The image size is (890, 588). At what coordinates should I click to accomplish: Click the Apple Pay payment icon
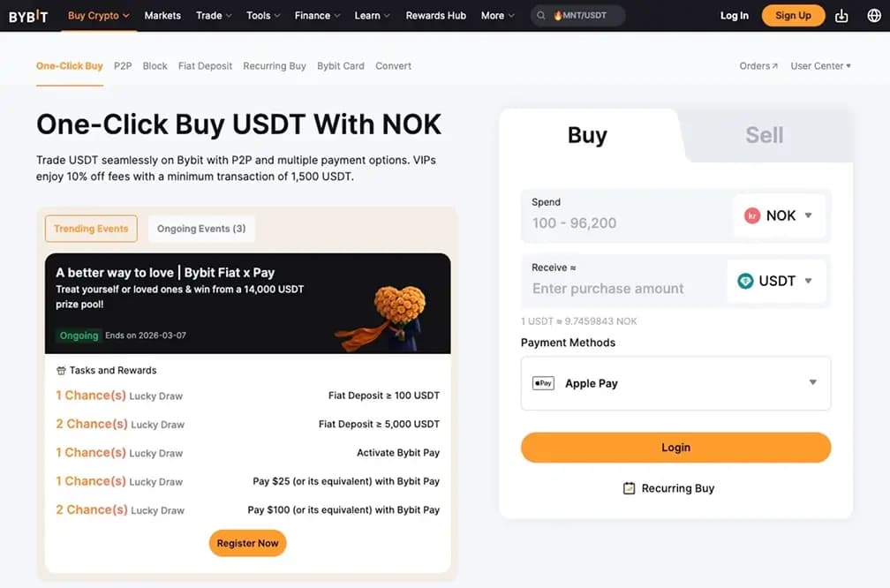[x=543, y=383]
